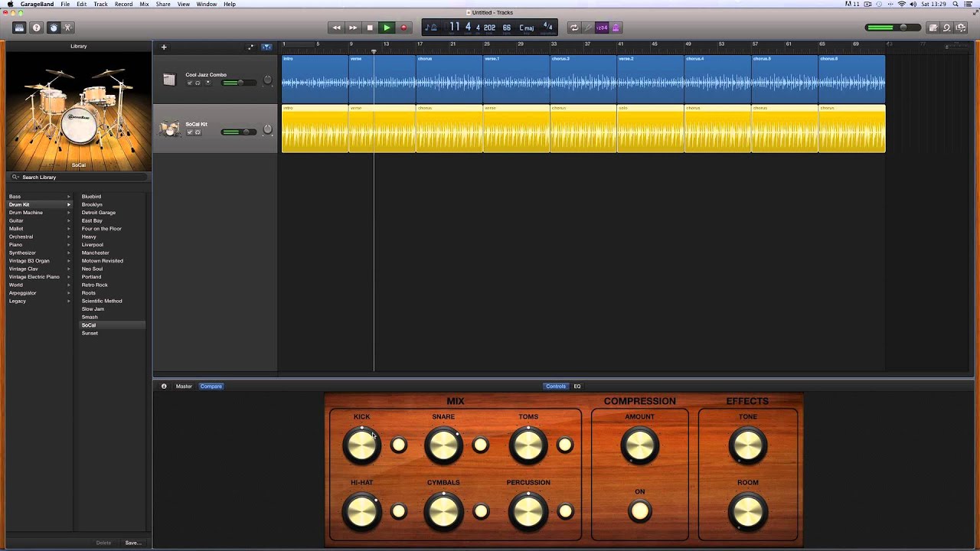Open the Mix menu
Screen dimensions: 980x551
[144, 5]
